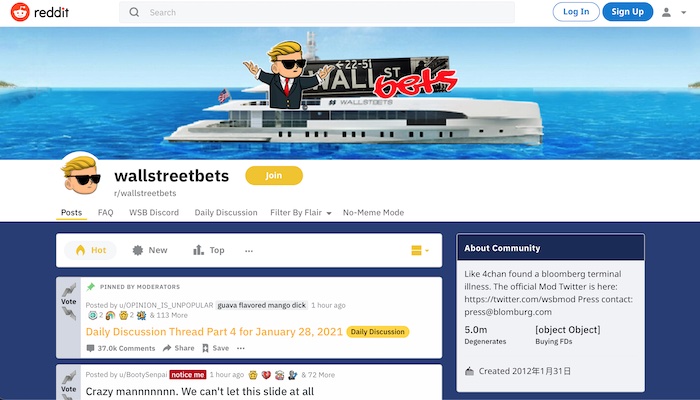Upvote the 'Crazy mannnnnnn' post
Screen dimensions: 700x400
(x=69, y=378)
